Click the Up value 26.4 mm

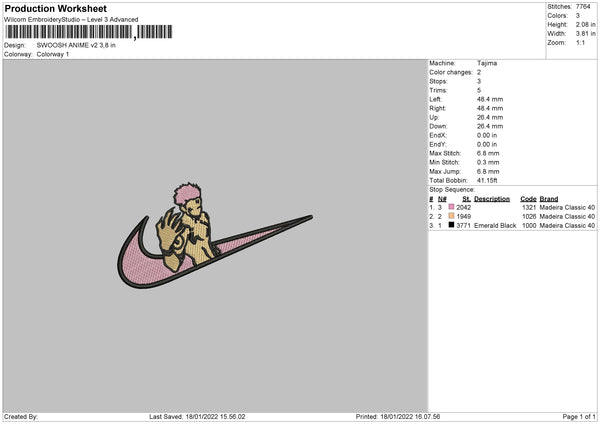(x=490, y=117)
